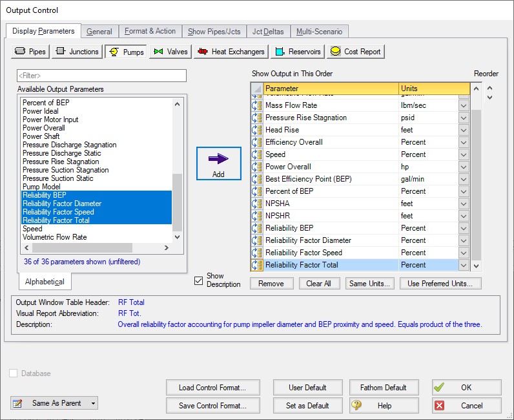Click available parameters list scroll-up arrow

pos(177,104)
